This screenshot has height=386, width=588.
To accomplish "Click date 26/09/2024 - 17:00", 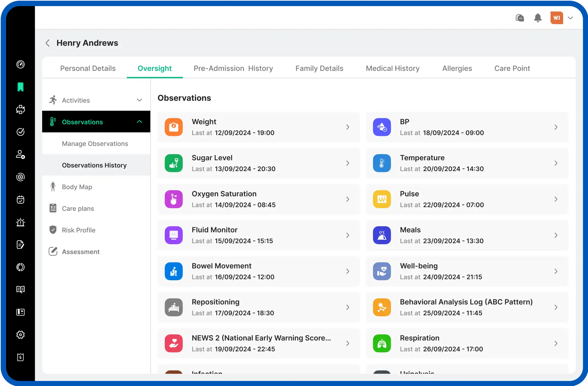I will 453,349.
